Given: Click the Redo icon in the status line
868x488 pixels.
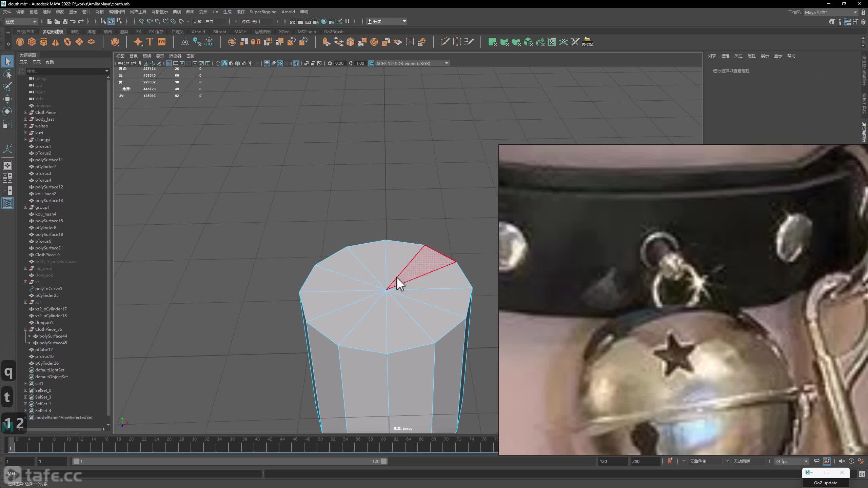Looking at the screenshot, I should pos(81,21).
